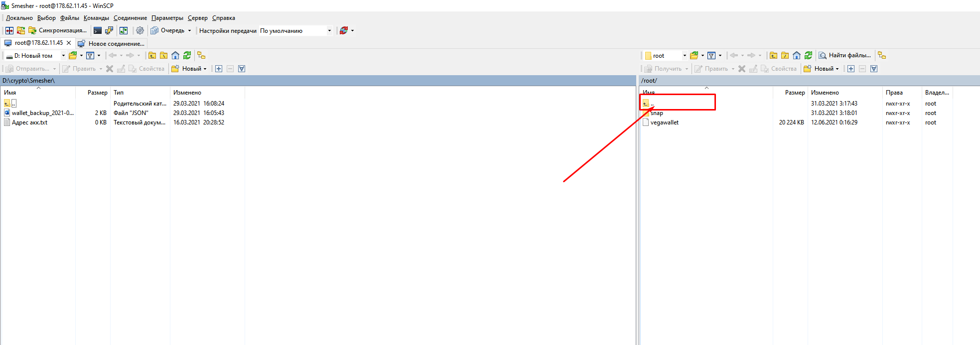Click the Синхронизация... button
The image size is (980, 345).
(57, 30)
